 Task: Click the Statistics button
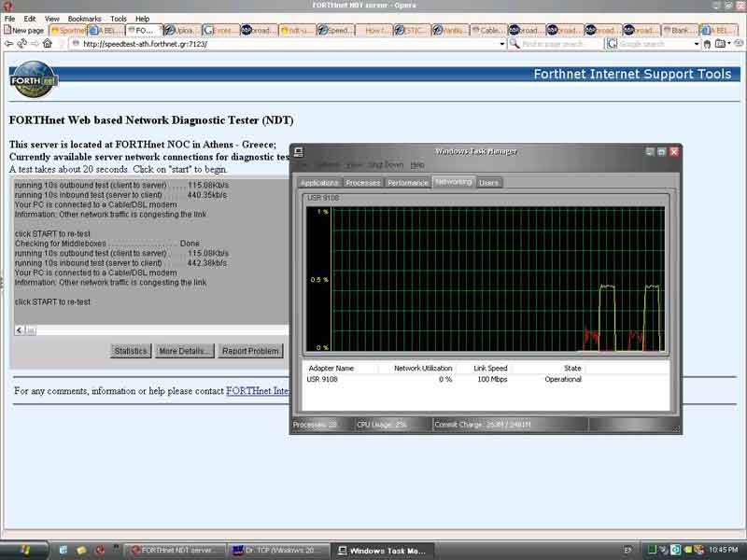tap(131, 351)
